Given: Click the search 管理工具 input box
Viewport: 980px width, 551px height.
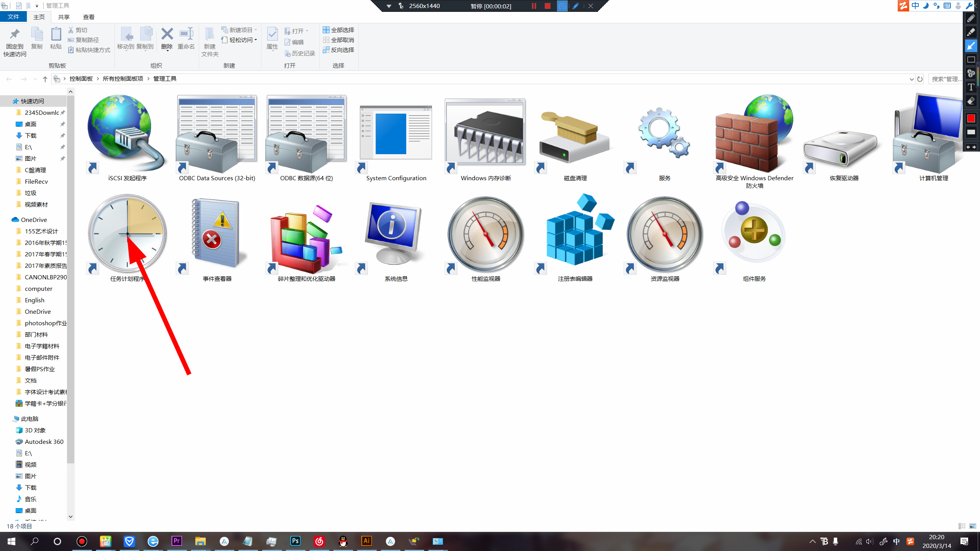Looking at the screenshot, I should (x=946, y=79).
